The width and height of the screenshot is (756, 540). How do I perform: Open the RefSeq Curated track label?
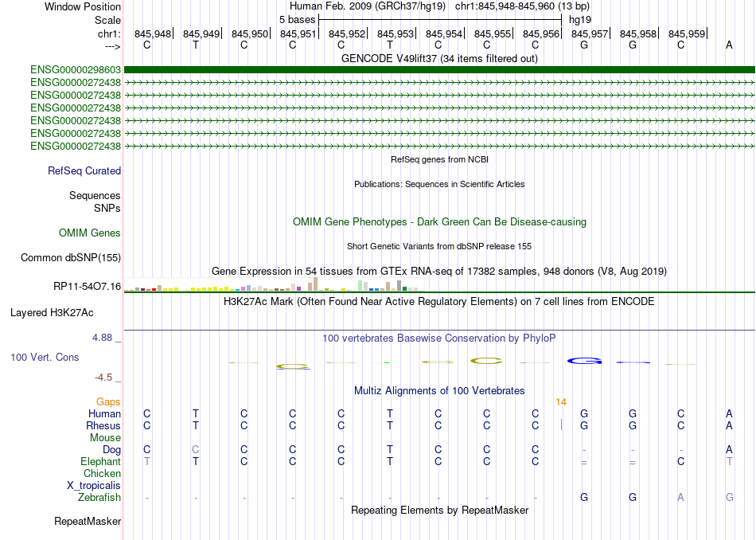pyautogui.click(x=84, y=170)
